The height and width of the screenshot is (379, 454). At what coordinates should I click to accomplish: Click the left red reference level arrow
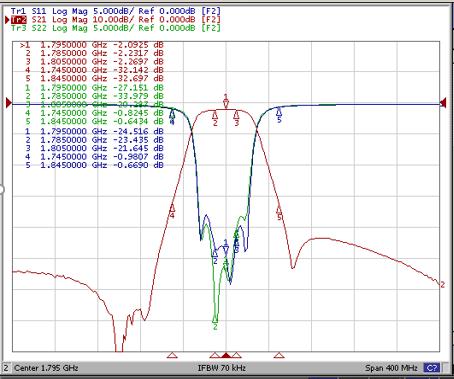click(x=8, y=103)
